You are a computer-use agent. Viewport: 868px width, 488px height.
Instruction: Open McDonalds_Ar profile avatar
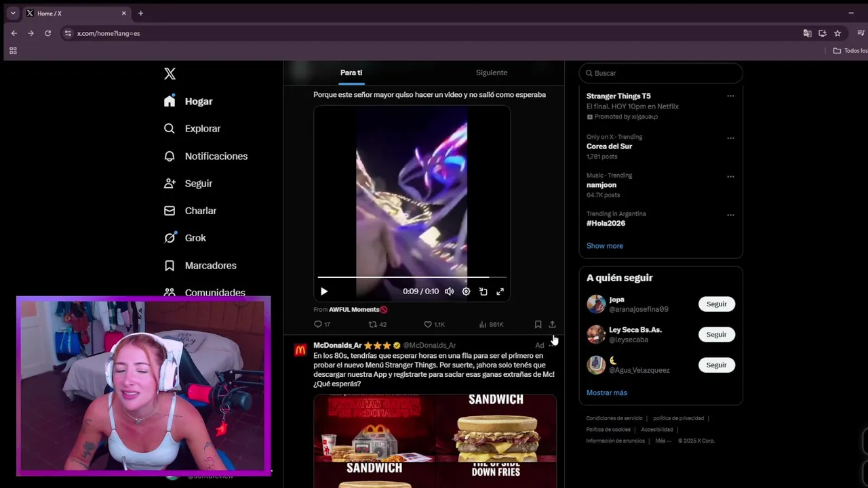pyautogui.click(x=300, y=350)
